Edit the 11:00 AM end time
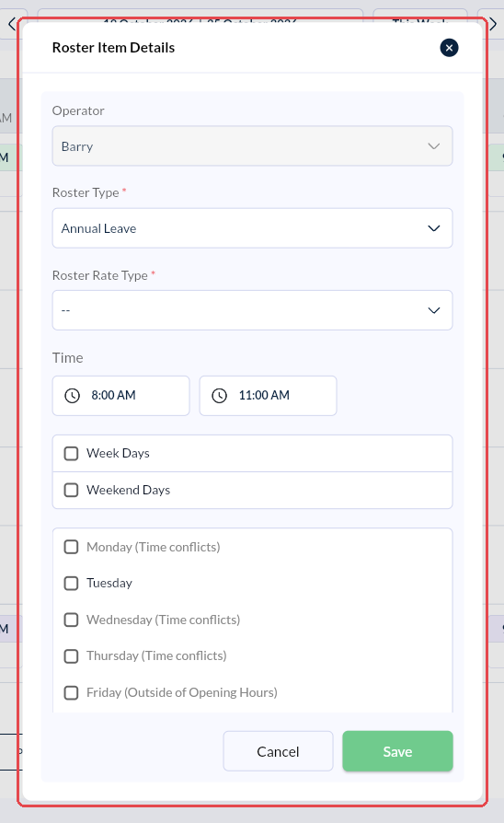Image resolution: width=504 pixels, height=823 pixels. point(268,396)
